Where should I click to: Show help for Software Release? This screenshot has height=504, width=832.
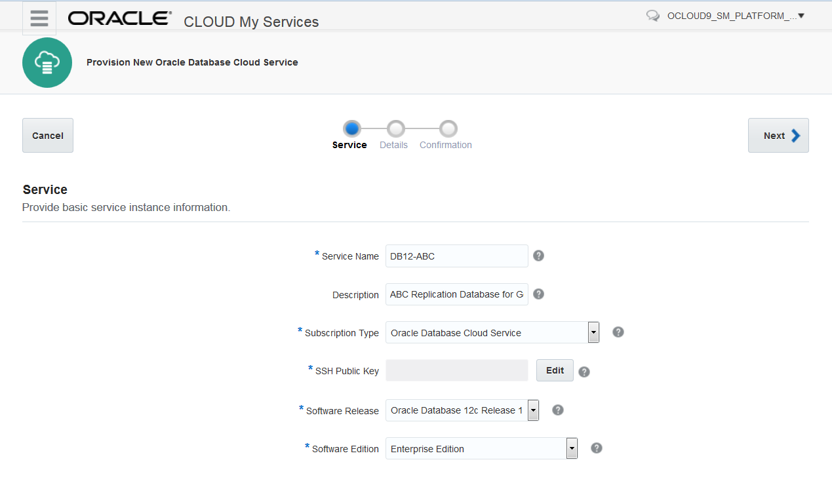[557, 410]
